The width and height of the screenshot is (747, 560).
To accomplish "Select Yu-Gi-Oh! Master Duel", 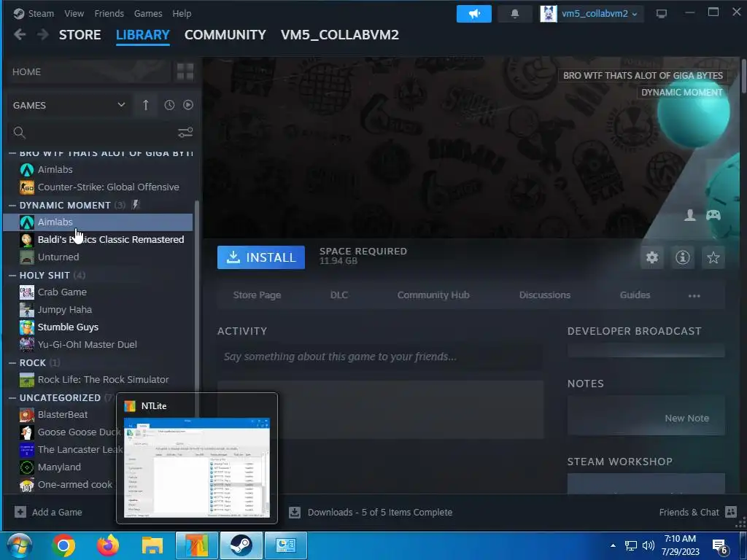I will click(x=98, y=345).
